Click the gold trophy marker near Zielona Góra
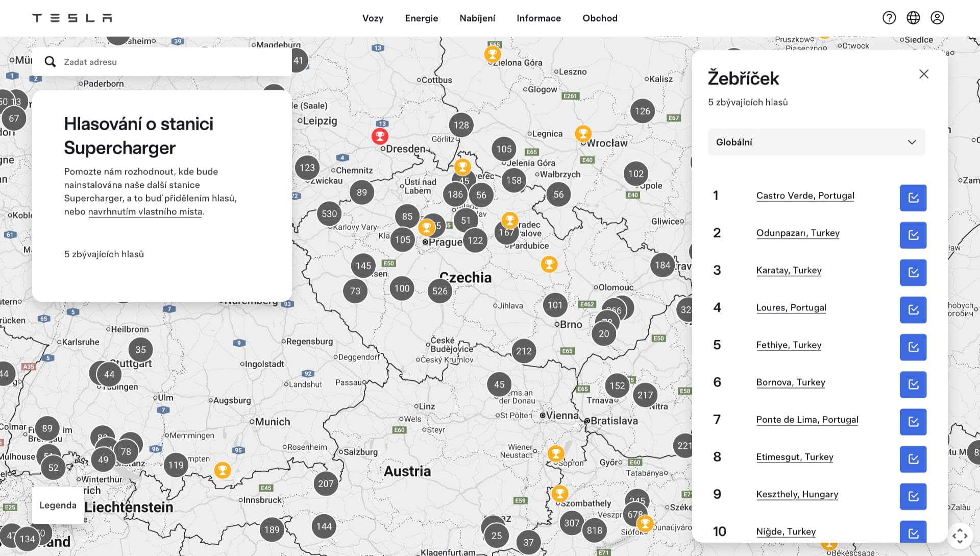This screenshot has height=556, width=980. (x=493, y=53)
